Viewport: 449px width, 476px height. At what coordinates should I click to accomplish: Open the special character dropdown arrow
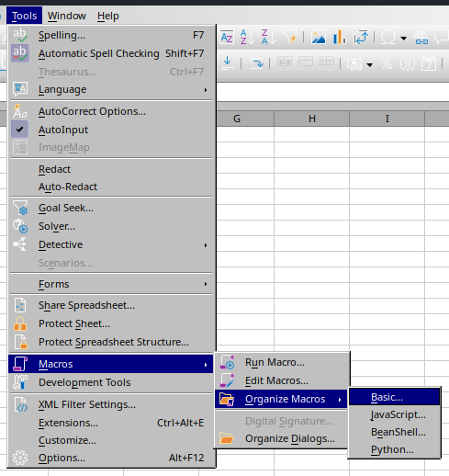tap(404, 38)
